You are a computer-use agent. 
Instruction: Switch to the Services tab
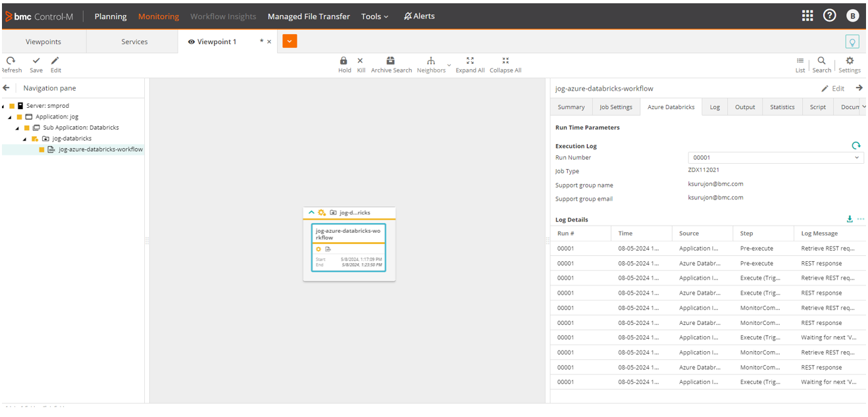tap(134, 41)
